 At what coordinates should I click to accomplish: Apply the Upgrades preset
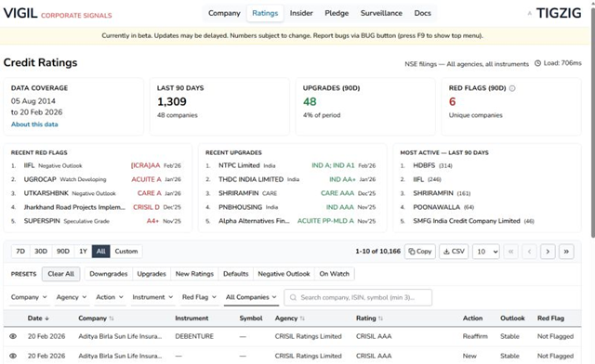[152, 274]
